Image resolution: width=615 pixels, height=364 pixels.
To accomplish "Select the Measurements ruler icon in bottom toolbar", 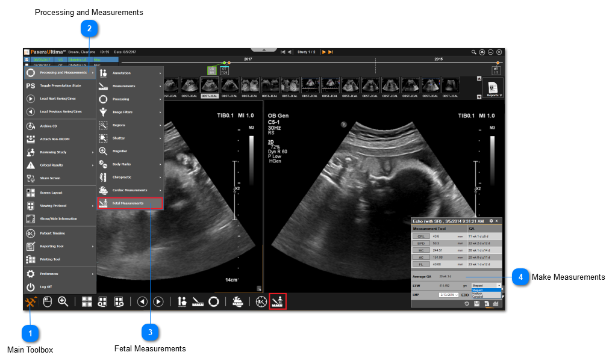I will click(x=198, y=301).
